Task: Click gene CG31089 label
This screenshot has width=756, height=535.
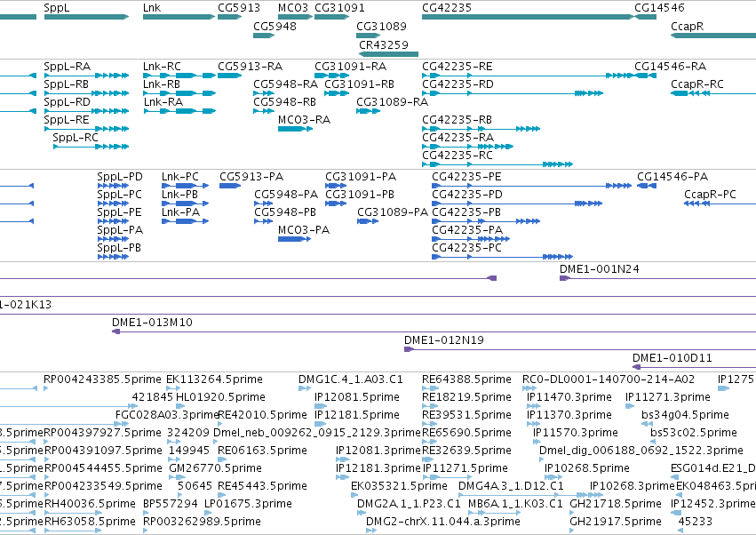Action: (x=381, y=27)
